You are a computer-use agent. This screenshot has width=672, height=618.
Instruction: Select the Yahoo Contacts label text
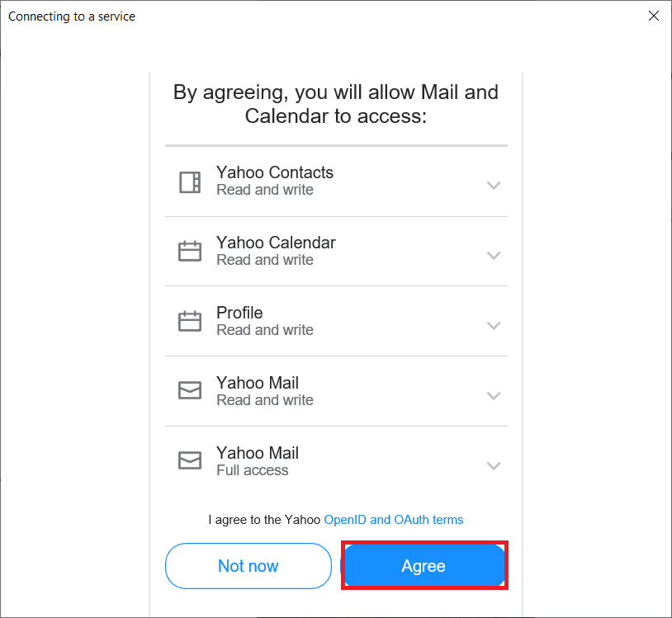[x=275, y=172]
